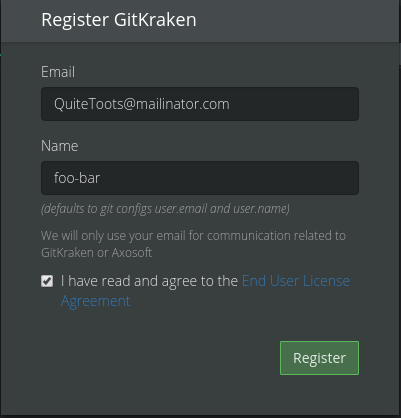Select the dialog header bar
Screen dimensions: 401x418
pyautogui.click(x=200, y=21)
